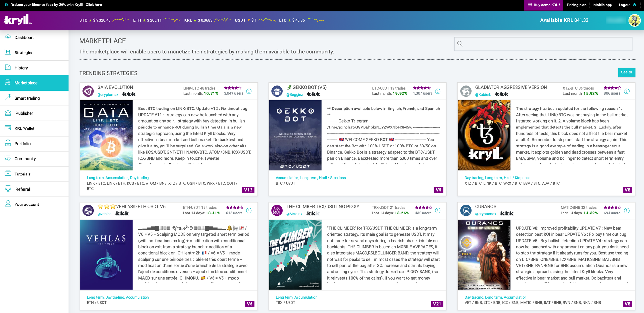Click info icon on The Climber card
This screenshot has width=644, height=313.
(x=438, y=211)
